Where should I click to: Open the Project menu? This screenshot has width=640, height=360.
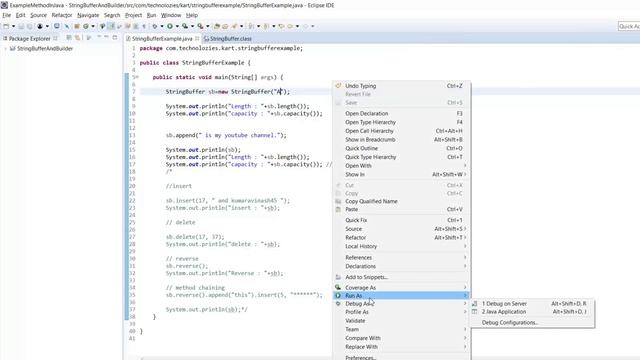click(133, 15)
